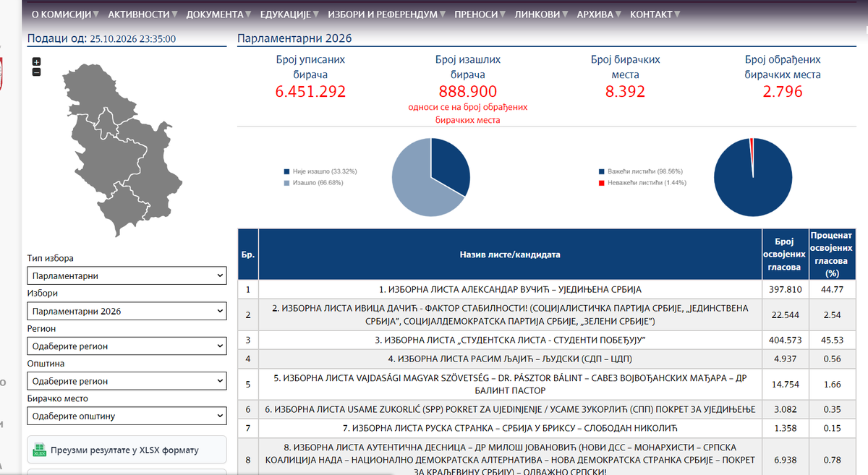Click the Парламентарни 2026 heading

point(294,39)
